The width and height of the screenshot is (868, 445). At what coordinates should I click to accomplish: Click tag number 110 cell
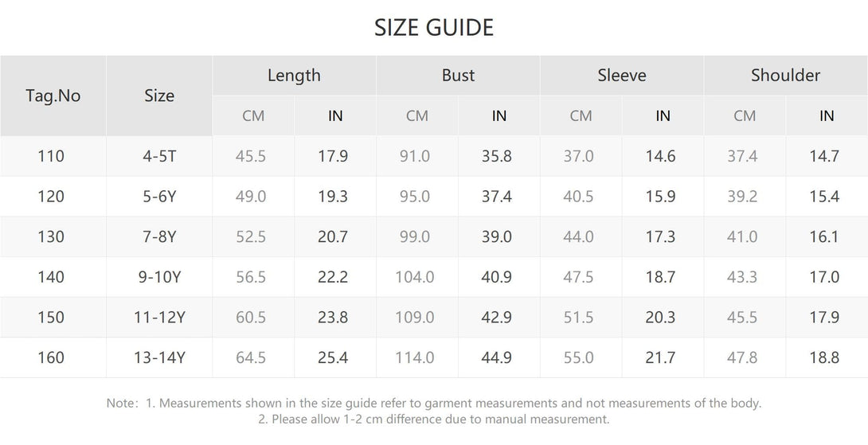point(51,156)
